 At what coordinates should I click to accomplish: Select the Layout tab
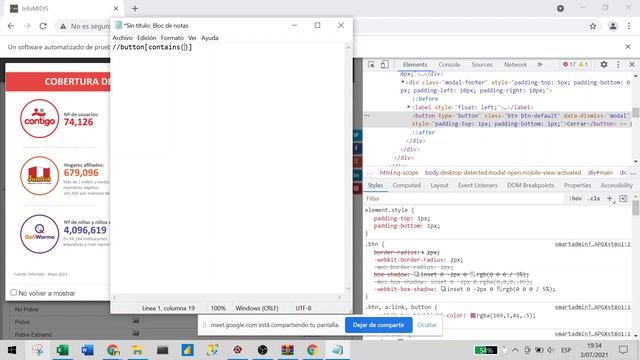(x=439, y=185)
